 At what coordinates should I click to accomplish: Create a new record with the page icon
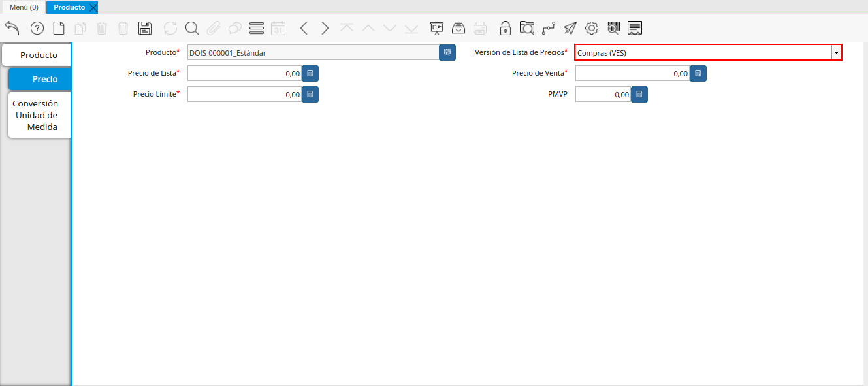(59, 28)
